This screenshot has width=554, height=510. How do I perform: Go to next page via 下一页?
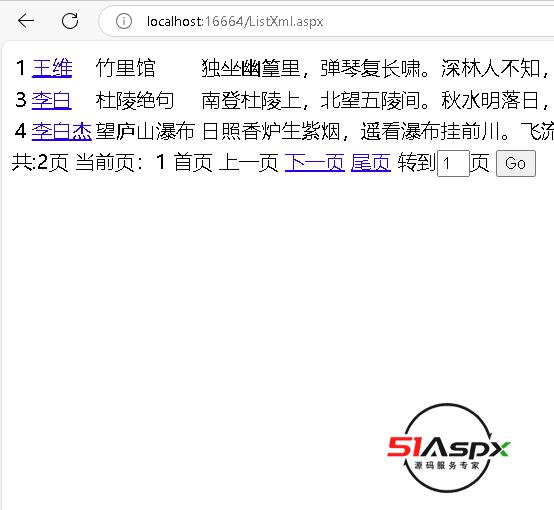point(315,163)
